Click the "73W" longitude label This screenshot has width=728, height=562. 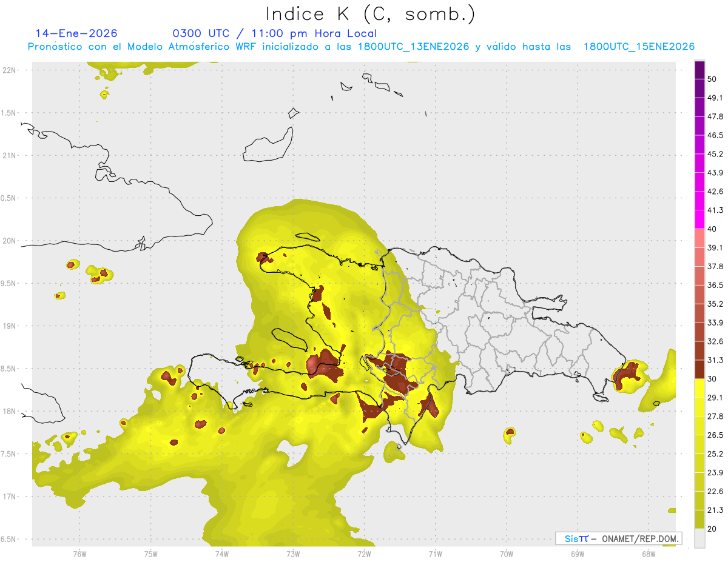[292, 554]
